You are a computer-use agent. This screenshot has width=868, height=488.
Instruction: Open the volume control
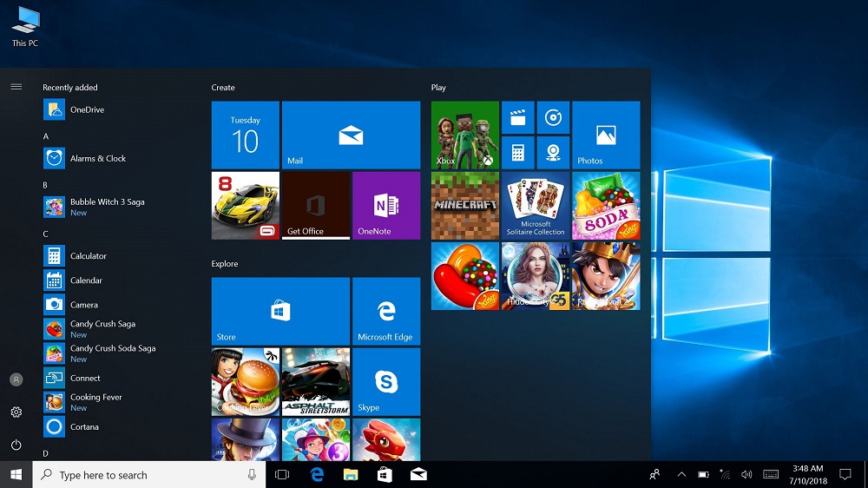click(746, 475)
